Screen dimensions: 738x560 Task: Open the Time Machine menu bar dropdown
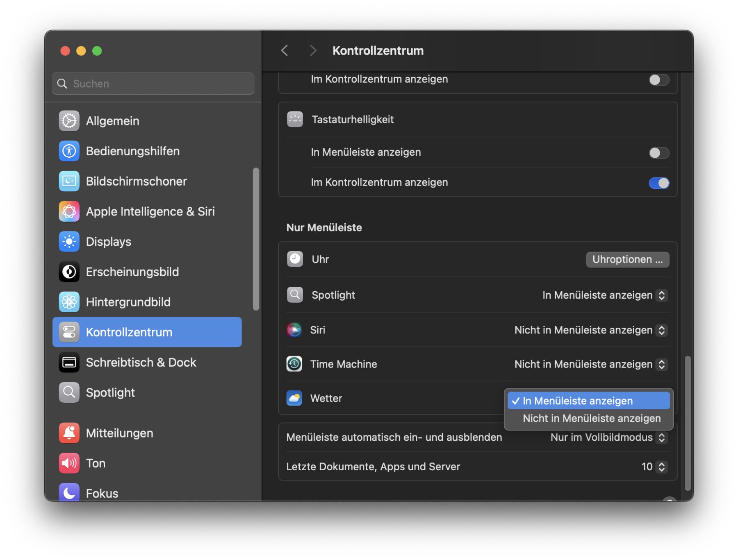pyautogui.click(x=591, y=364)
